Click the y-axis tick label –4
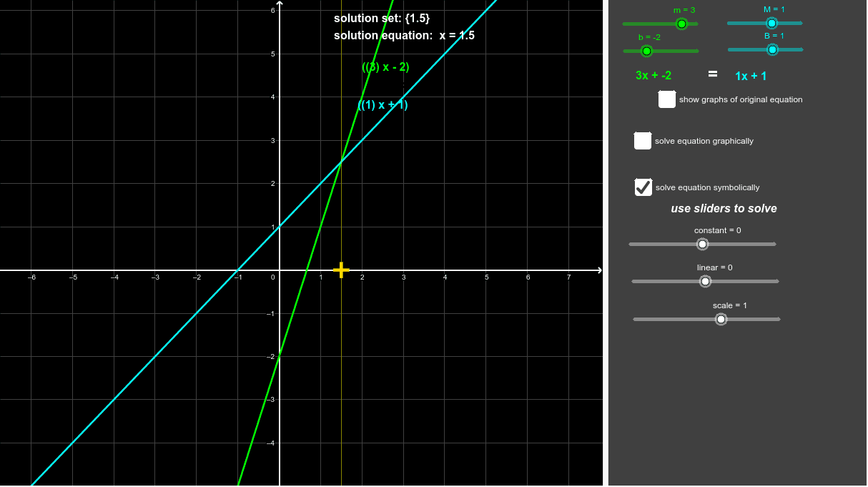 tap(271, 443)
